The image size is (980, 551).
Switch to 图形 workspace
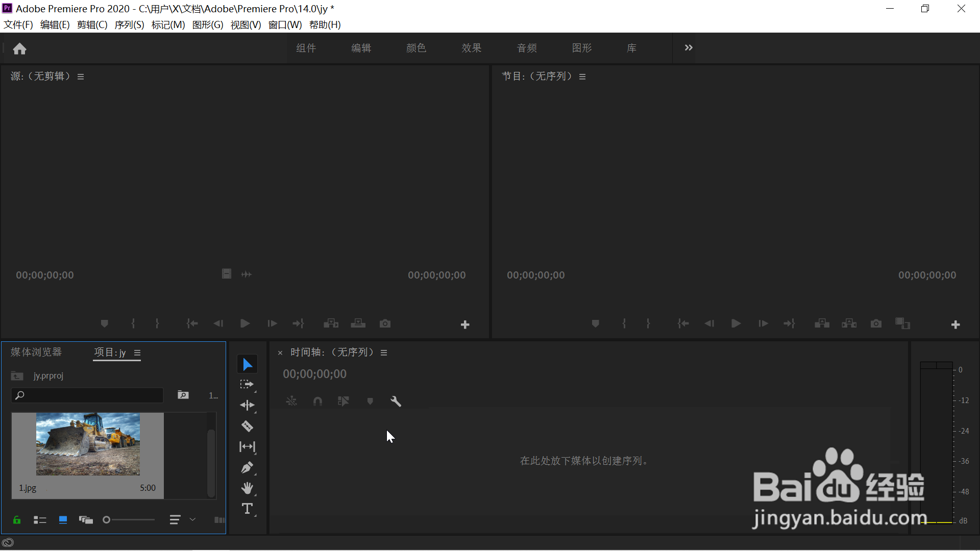pos(582,48)
